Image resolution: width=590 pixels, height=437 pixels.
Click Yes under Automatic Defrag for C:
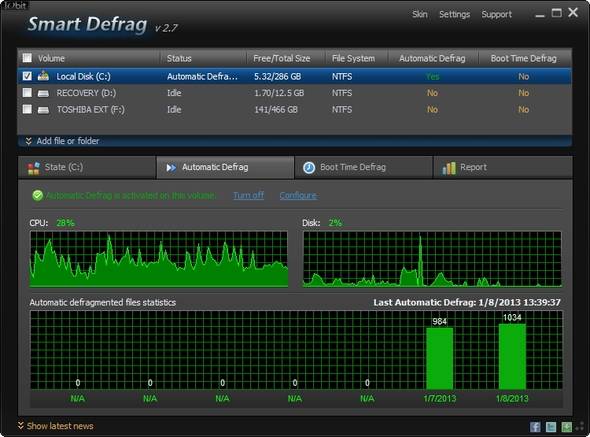pyautogui.click(x=432, y=76)
